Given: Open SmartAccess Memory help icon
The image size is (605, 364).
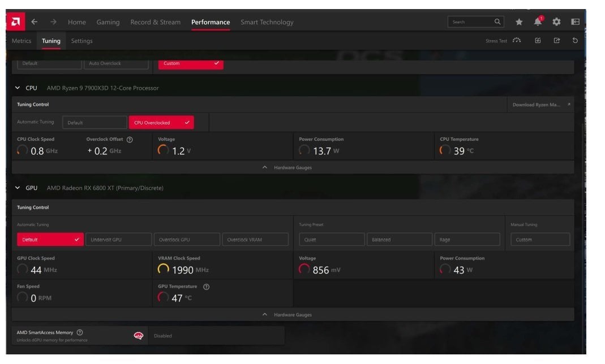Looking at the screenshot, I should (x=80, y=332).
